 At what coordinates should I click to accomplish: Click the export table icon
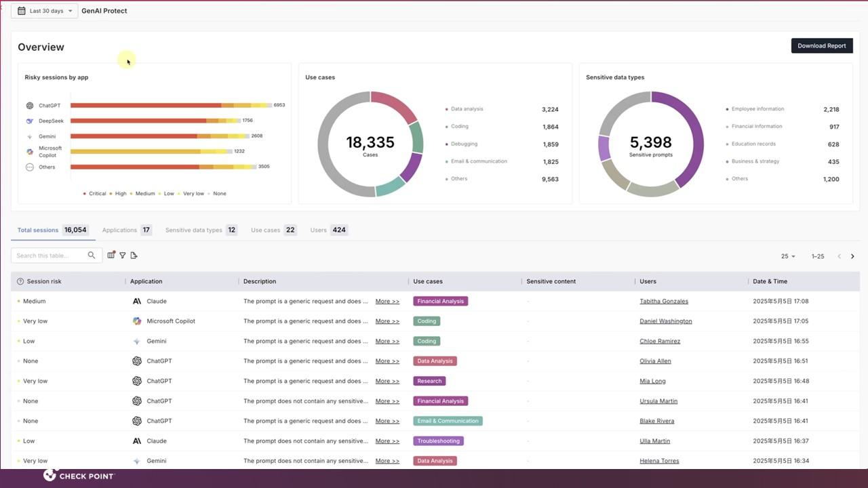(x=134, y=256)
